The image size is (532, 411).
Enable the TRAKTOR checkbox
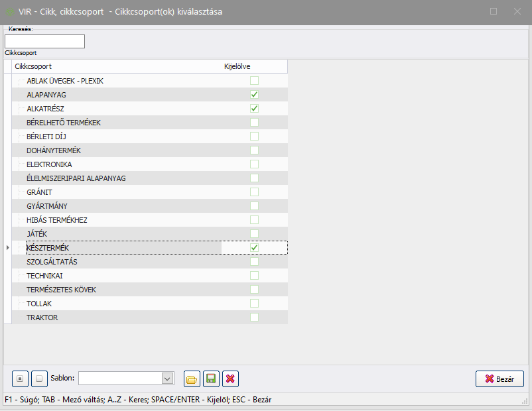tap(254, 318)
